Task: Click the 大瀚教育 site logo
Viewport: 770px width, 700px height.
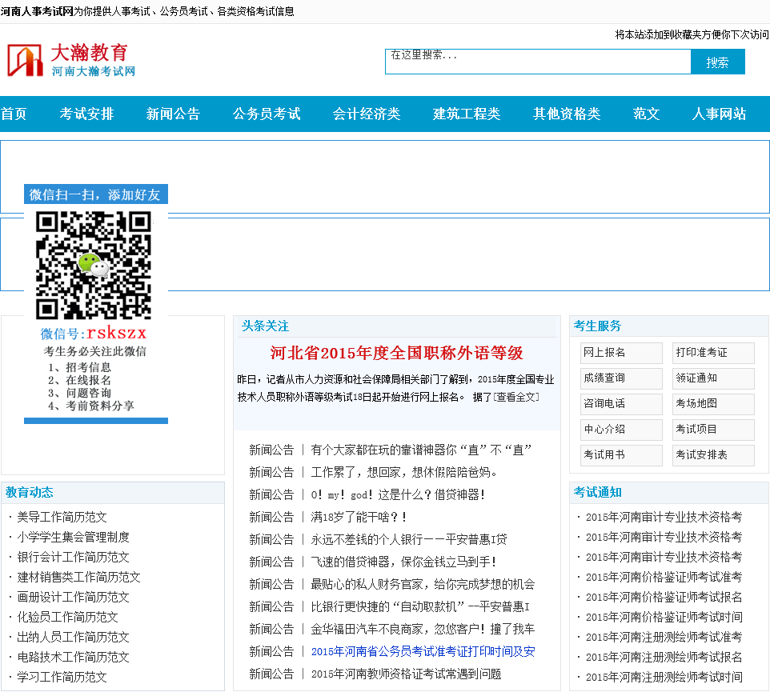Action: (72, 60)
